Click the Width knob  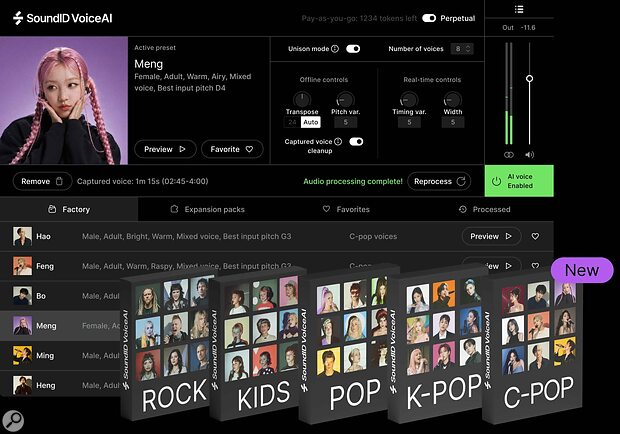(x=453, y=99)
